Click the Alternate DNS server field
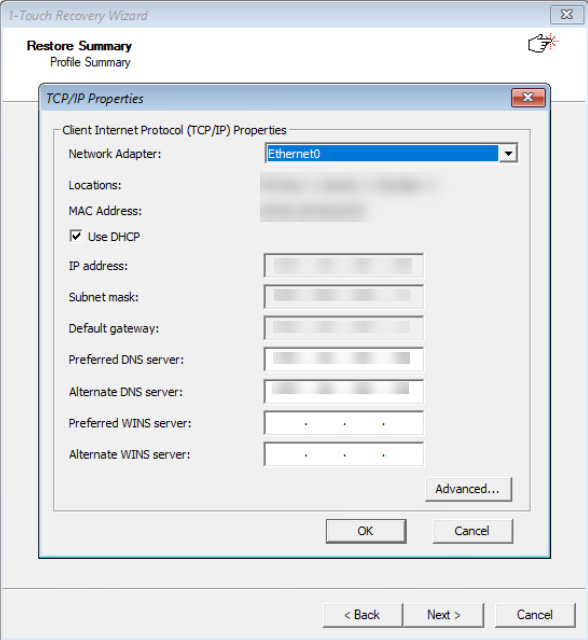The width and height of the screenshot is (588, 640). (344, 391)
